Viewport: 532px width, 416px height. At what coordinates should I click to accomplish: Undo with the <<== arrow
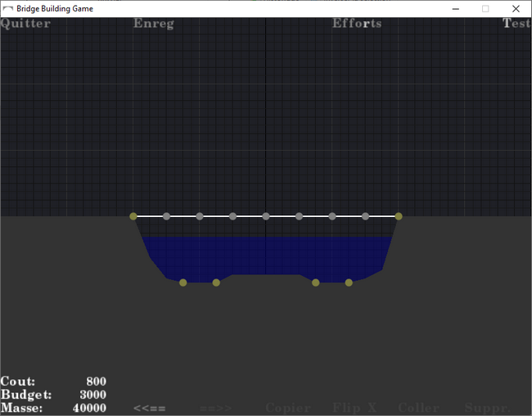point(149,408)
